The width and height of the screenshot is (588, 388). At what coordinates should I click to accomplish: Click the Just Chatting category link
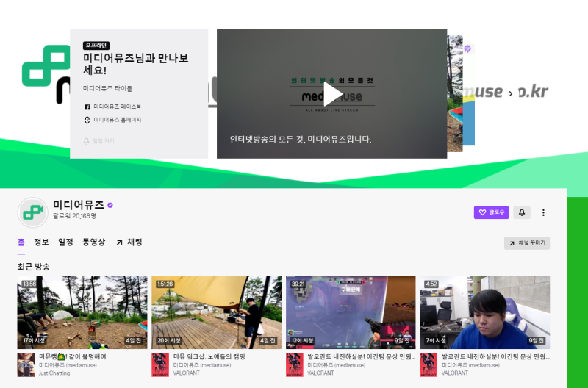coord(54,373)
